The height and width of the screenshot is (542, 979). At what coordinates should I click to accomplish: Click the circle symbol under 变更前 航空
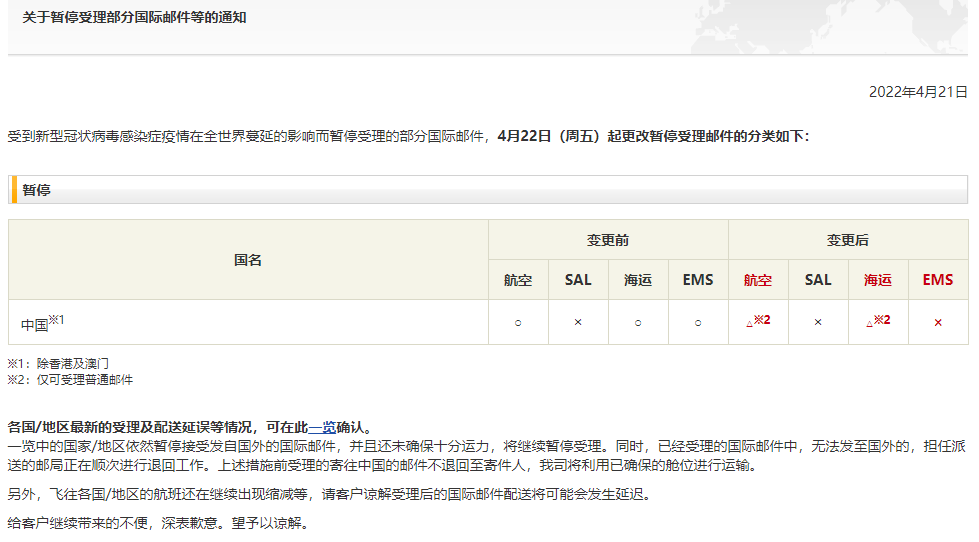click(518, 322)
